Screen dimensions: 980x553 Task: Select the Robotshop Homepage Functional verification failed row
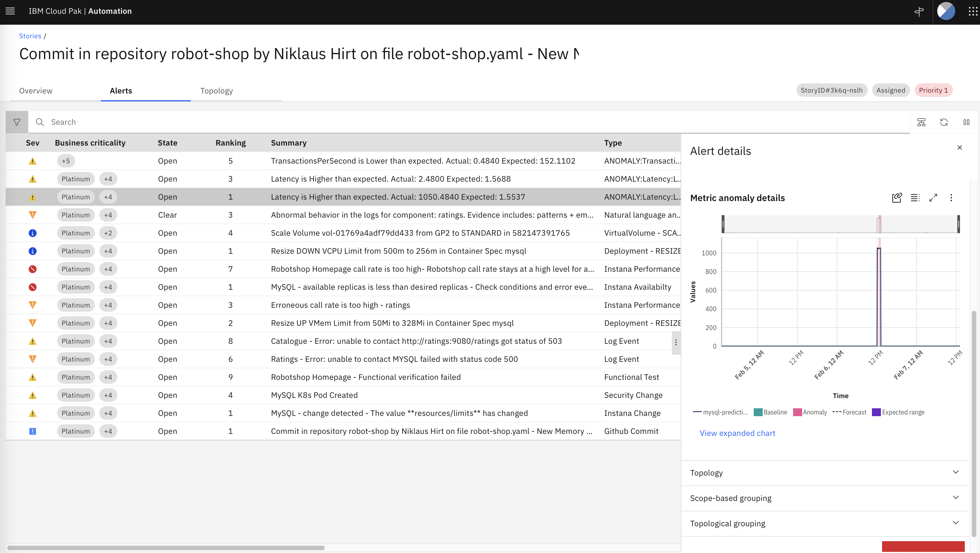(343, 377)
